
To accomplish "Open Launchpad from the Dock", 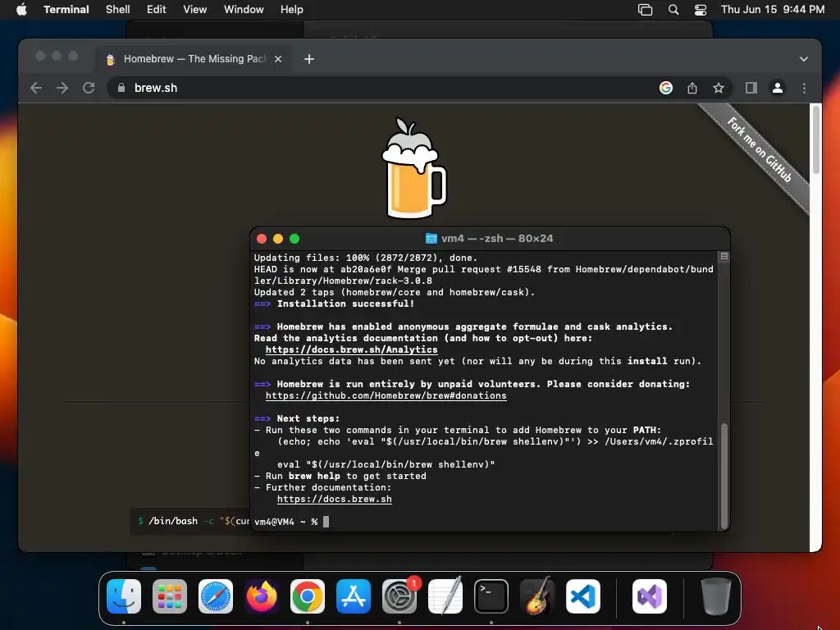I will 170,596.
